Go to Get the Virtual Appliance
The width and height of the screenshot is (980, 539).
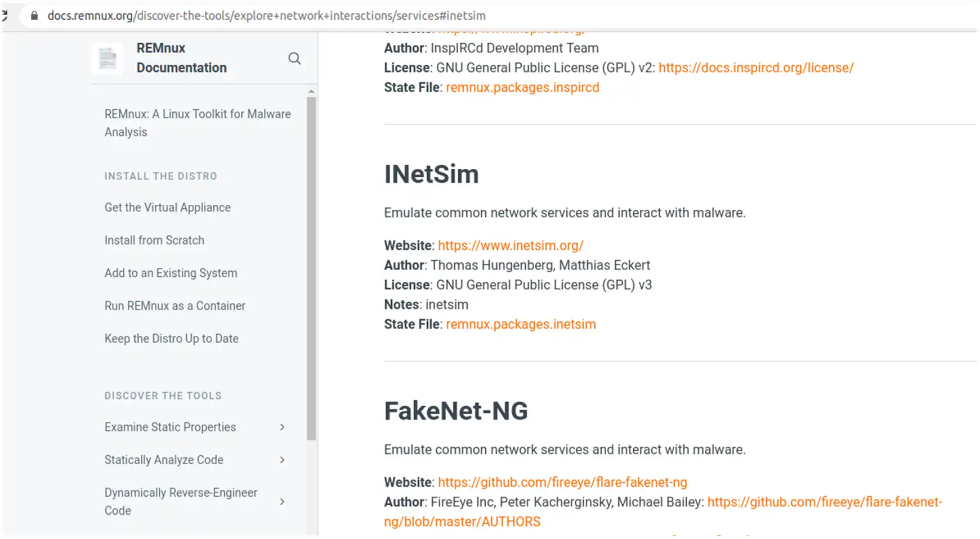coord(167,208)
